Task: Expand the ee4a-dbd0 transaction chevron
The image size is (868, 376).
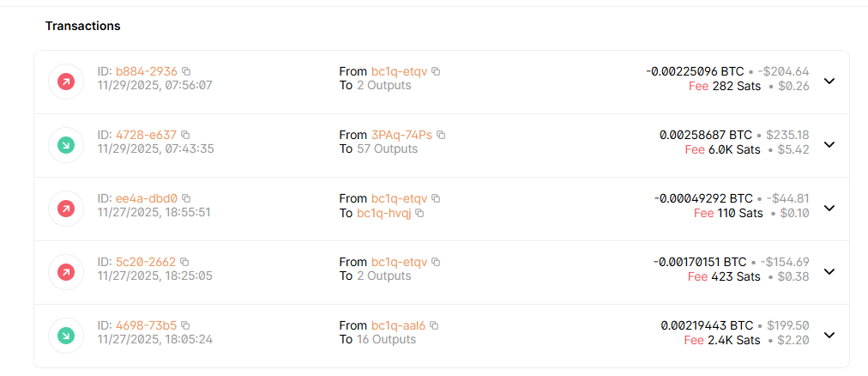Action: [829, 209]
